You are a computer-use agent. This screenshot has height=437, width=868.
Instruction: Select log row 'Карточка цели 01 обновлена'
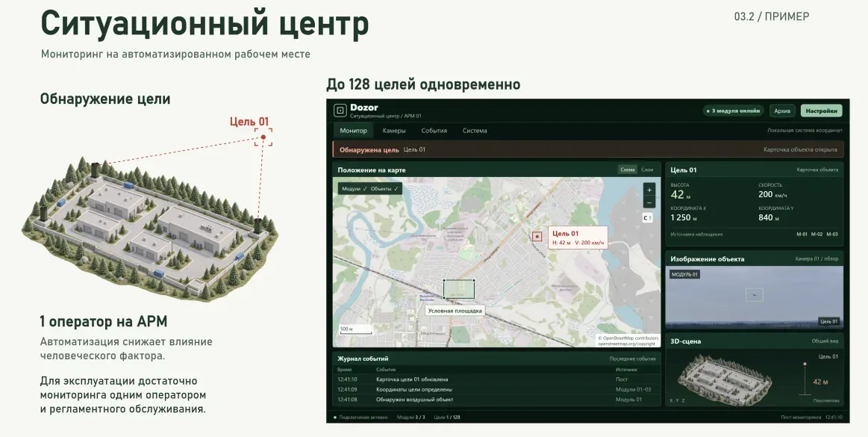(496, 379)
